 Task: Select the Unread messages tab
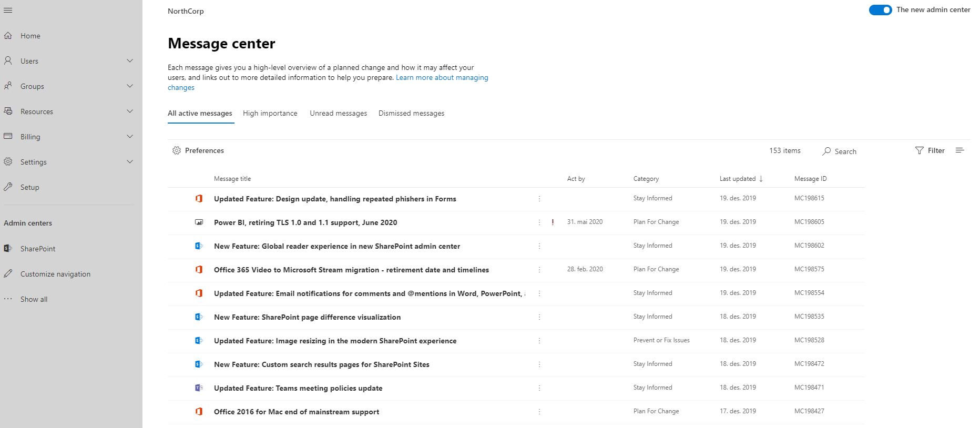click(338, 114)
